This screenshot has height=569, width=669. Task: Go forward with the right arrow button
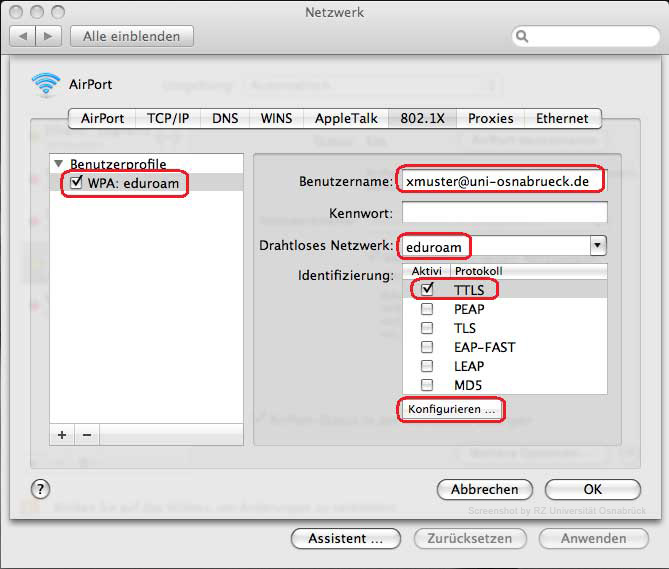tap(49, 36)
